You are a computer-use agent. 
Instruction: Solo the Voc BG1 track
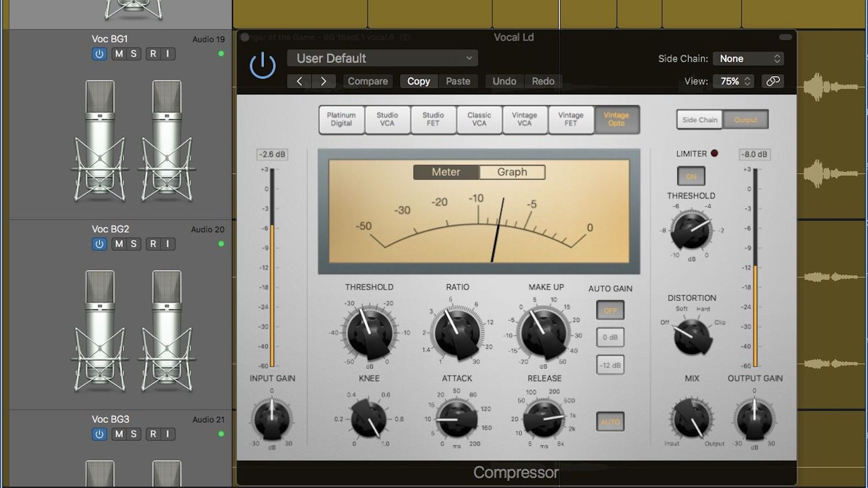(134, 54)
